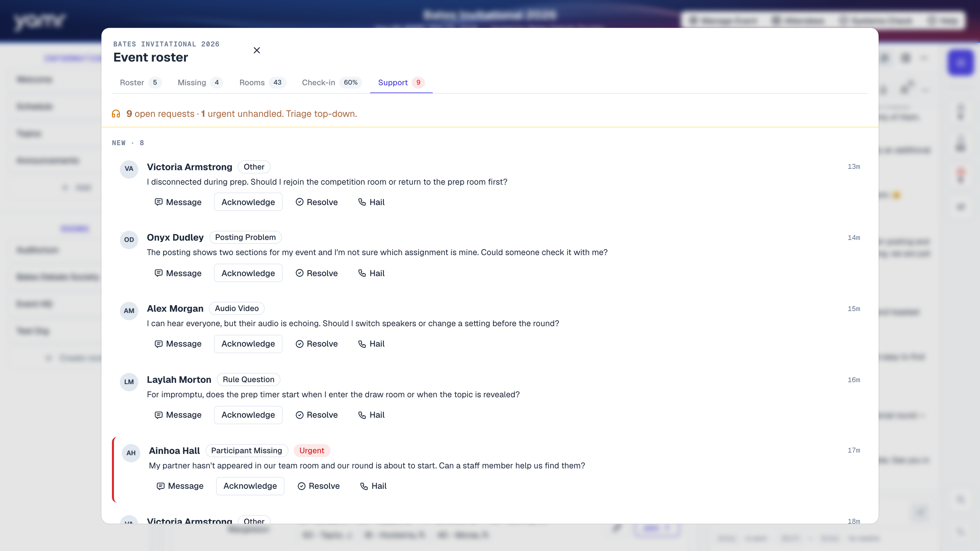Hail Victoria Armstrong from the 13m request
The width and height of the screenshot is (980, 551).
click(x=371, y=202)
